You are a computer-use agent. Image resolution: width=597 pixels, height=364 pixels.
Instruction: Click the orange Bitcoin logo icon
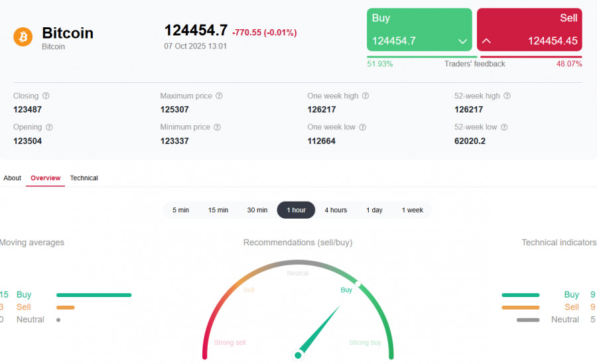(23, 37)
